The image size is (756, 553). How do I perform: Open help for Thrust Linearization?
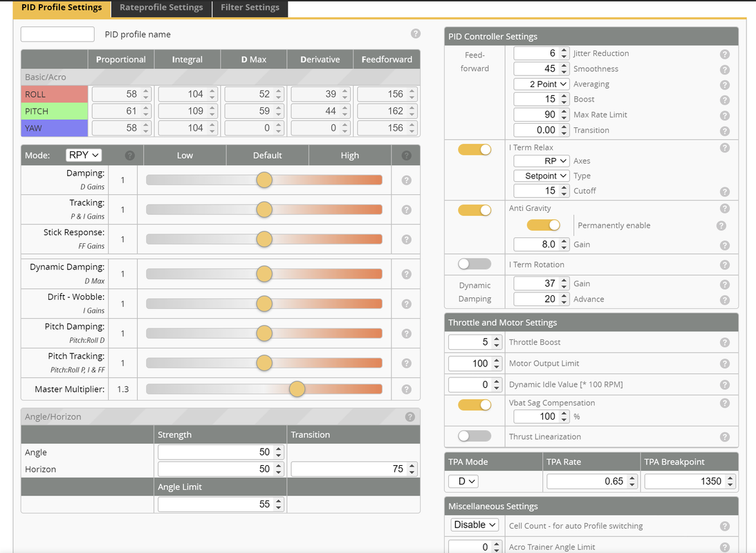tap(725, 437)
